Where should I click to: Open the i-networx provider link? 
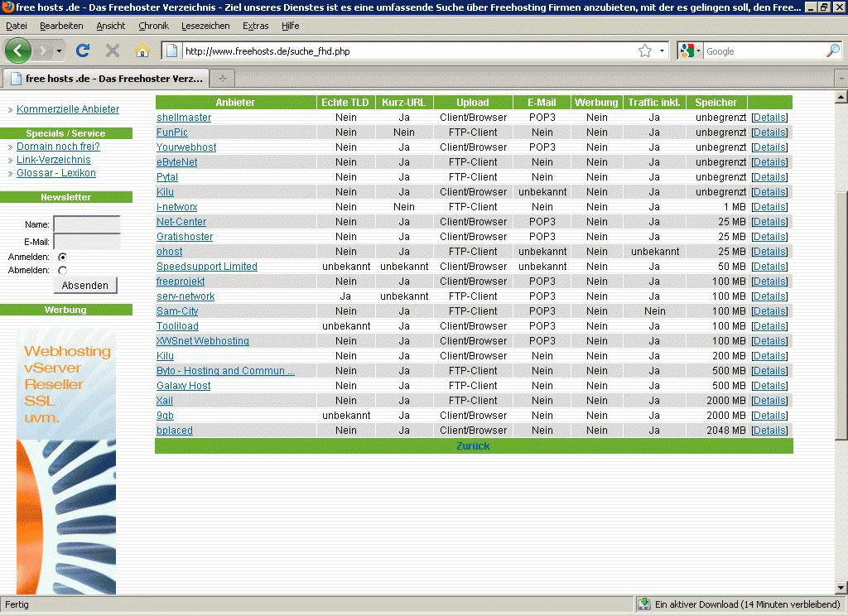coord(177,207)
